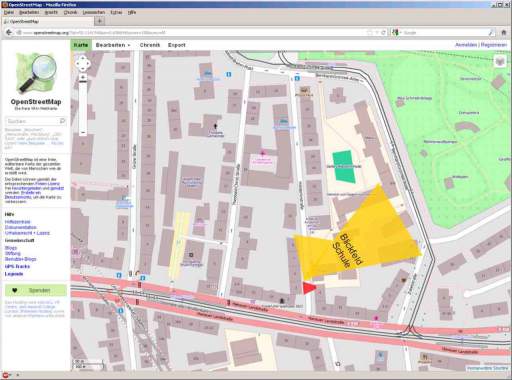Select the Export tab
512x380 pixels.
[177, 45]
